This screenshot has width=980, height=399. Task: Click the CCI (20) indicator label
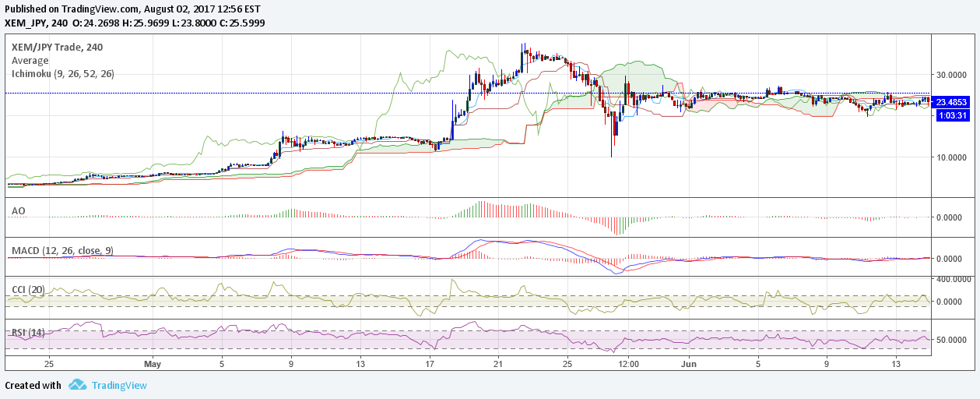point(28,290)
